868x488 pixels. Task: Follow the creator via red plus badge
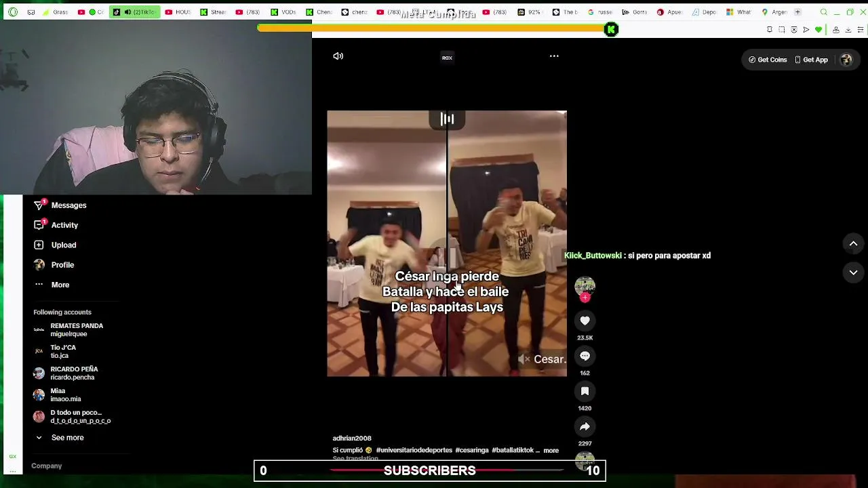coord(585,298)
